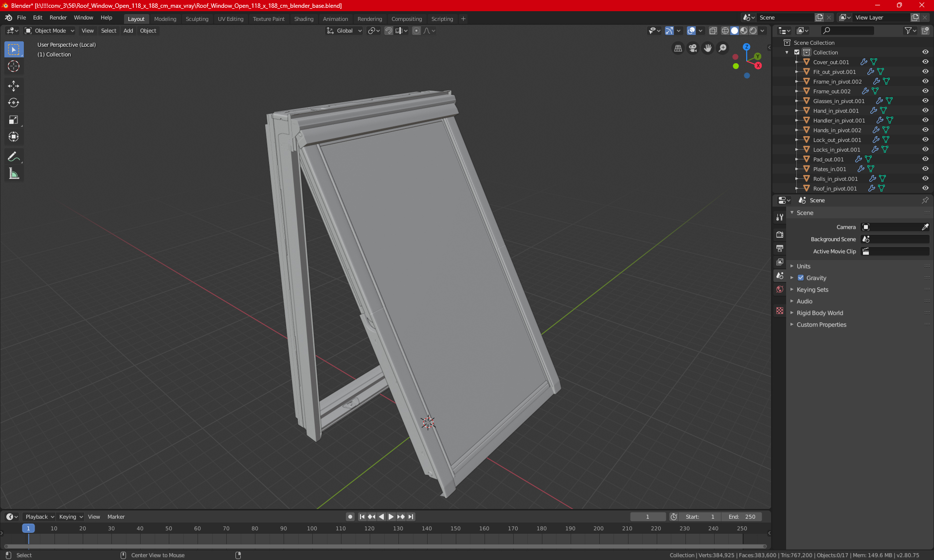This screenshot has height=560, width=934.
Task: Hide Pad_out.001 object in outliner
Action: (925, 159)
